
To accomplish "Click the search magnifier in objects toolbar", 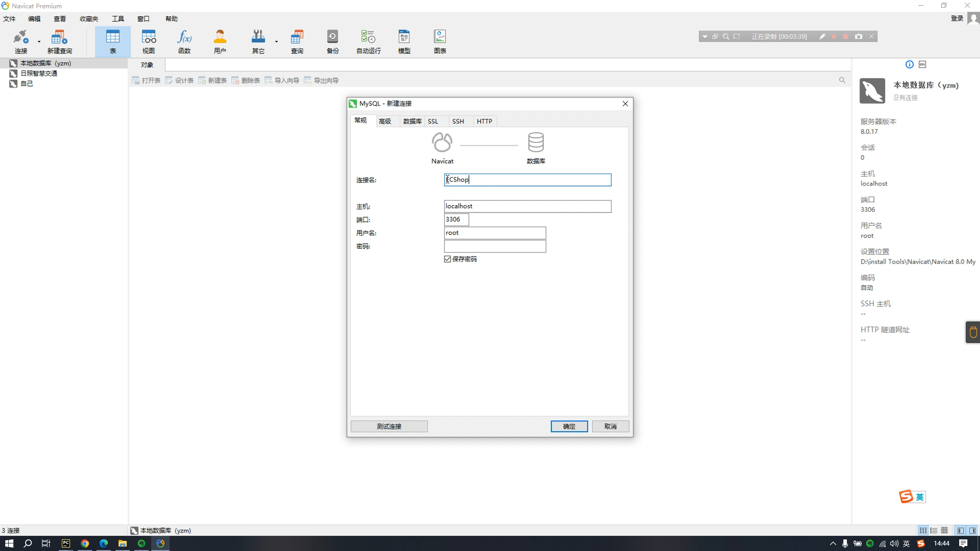I will pyautogui.click(x=842, y=80).
